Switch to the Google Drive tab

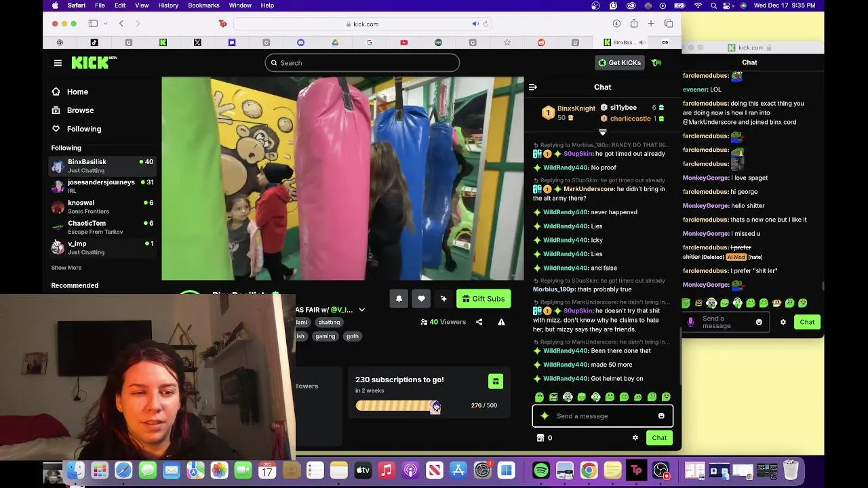(335, 43)
